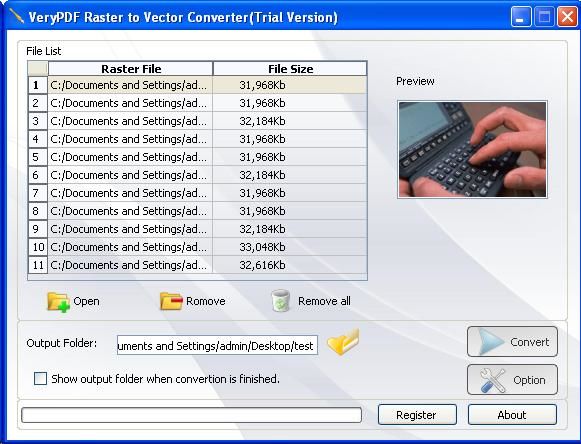581x444 pixels.
Task: Start conversion with the Convert button
Action: point(512,342)
